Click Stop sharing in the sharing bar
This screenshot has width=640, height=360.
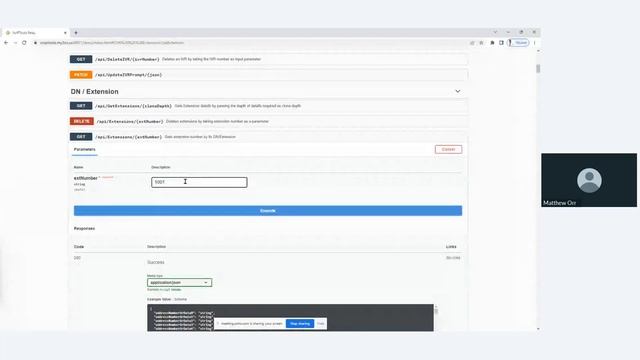300,324
